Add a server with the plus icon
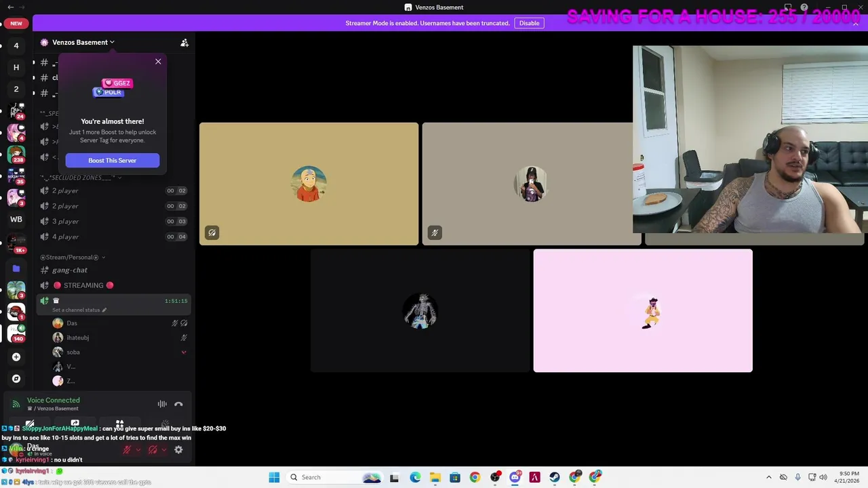868x488 pixels. coord(16,357)
